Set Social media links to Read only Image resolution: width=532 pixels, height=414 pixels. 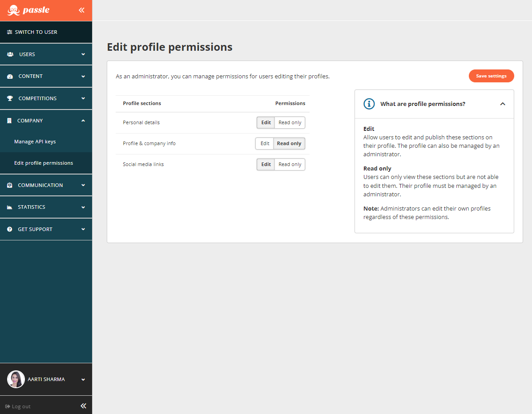[x=290, y=164]
